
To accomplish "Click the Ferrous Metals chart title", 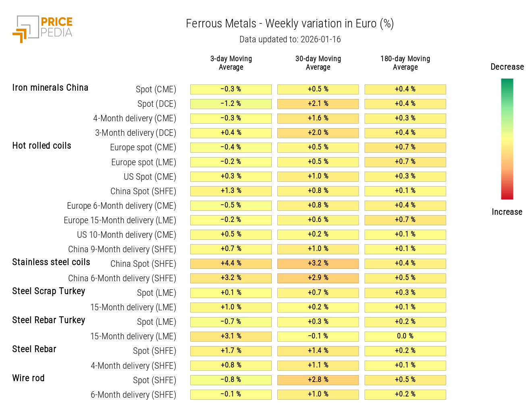I will (289, 24).
